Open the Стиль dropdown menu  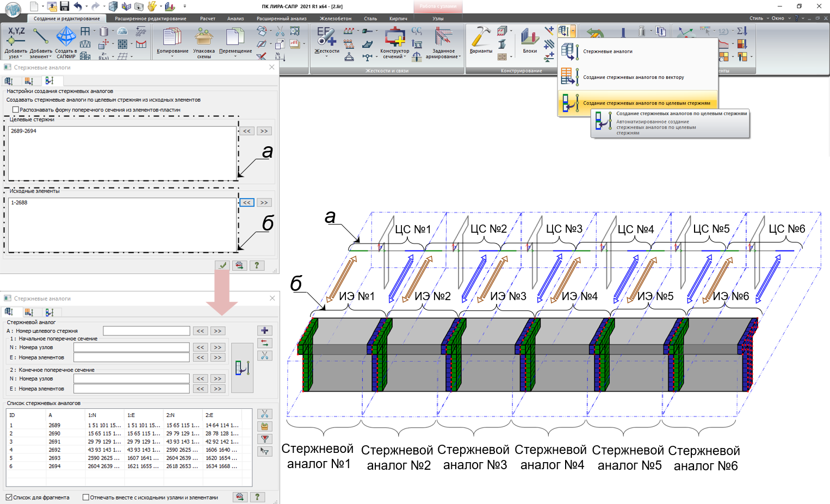coord(759,18)
